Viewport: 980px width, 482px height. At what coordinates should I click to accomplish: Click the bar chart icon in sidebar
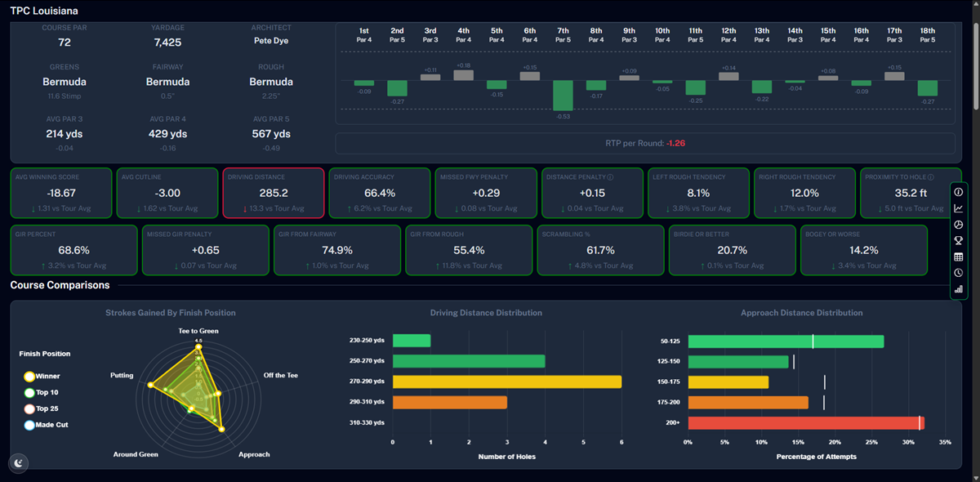coord(958,289)
